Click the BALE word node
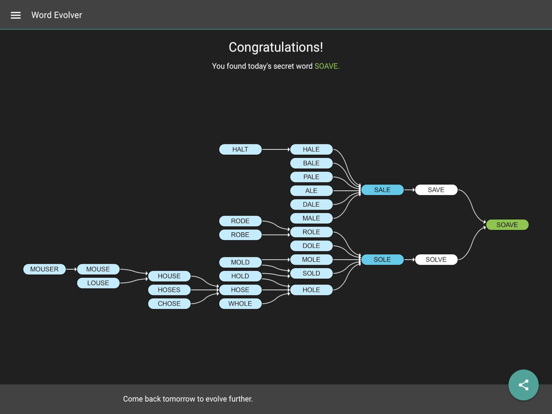The width and height of the screenshot is (552, 414). point(311,163)
